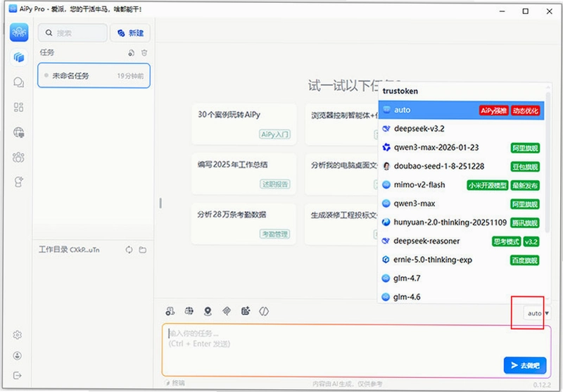
Task: Focus the 输入你的任务 text area
Action: pos(356,350)
